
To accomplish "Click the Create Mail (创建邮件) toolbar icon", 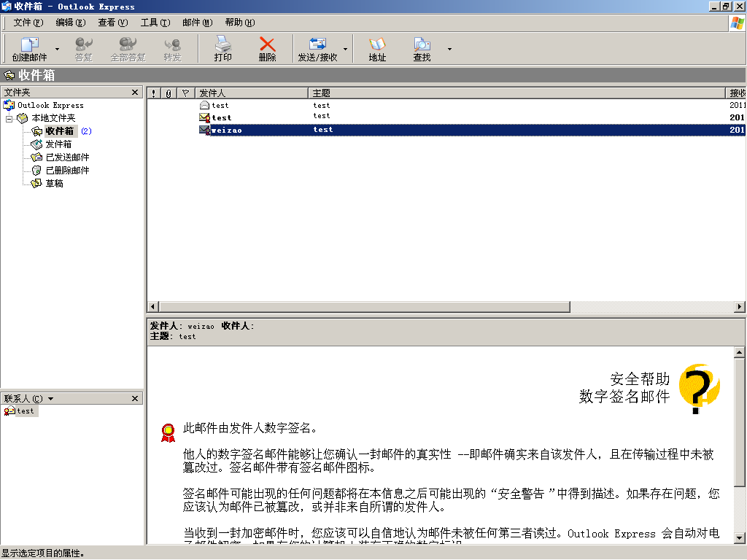I will coord(29,48).
